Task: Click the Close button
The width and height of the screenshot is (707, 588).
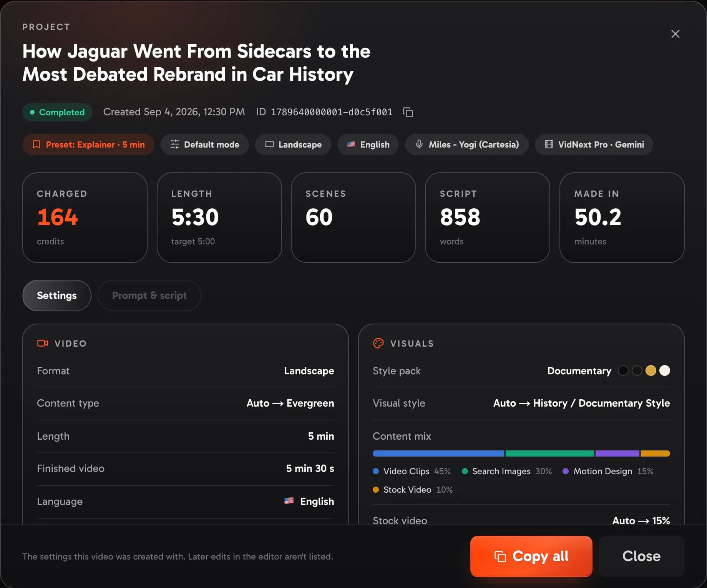Action: click(x=642, y=556)
